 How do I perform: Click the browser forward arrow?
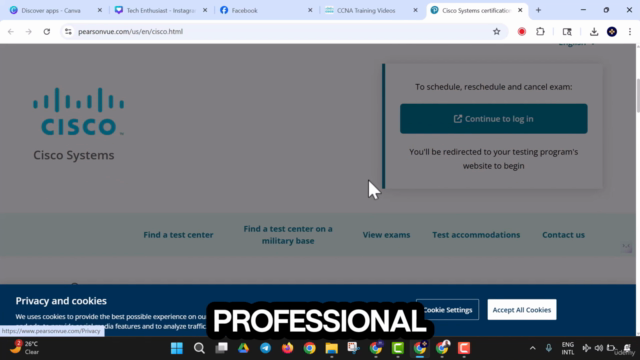coord(29,31)
